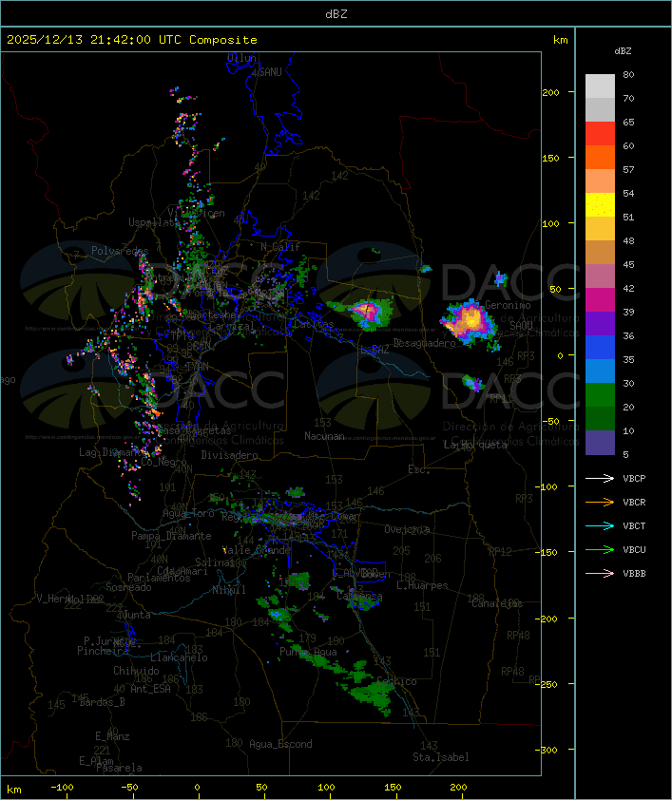Pick the light gray top legend swatch
672x800 pixels.
[600, 86]
